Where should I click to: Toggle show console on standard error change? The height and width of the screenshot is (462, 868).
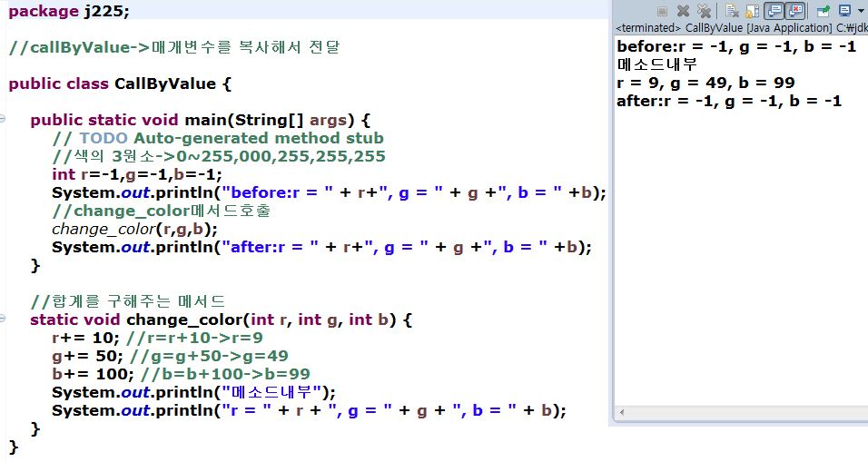(x=794, y=11)
